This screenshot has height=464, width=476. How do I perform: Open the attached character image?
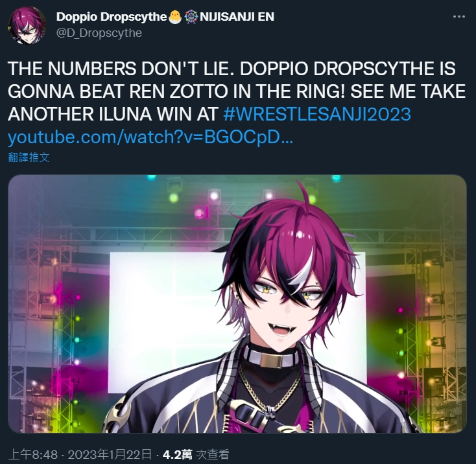pyautogui.click(x=237, y=303)
